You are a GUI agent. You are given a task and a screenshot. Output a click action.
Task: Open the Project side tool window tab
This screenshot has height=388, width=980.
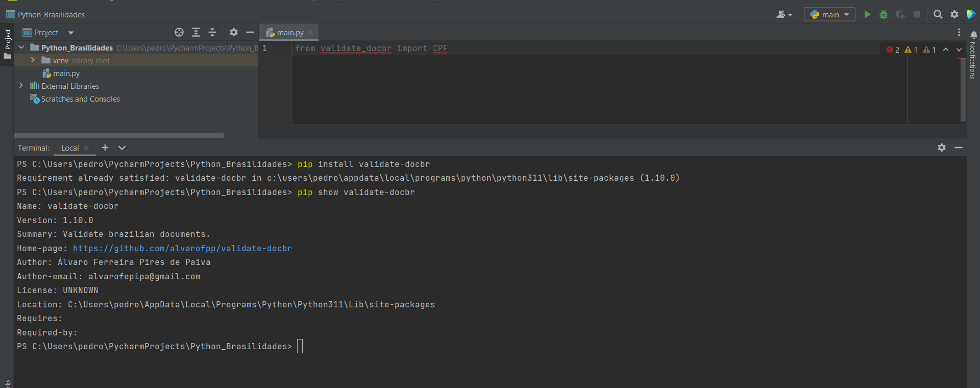click(x=7, y=44)
